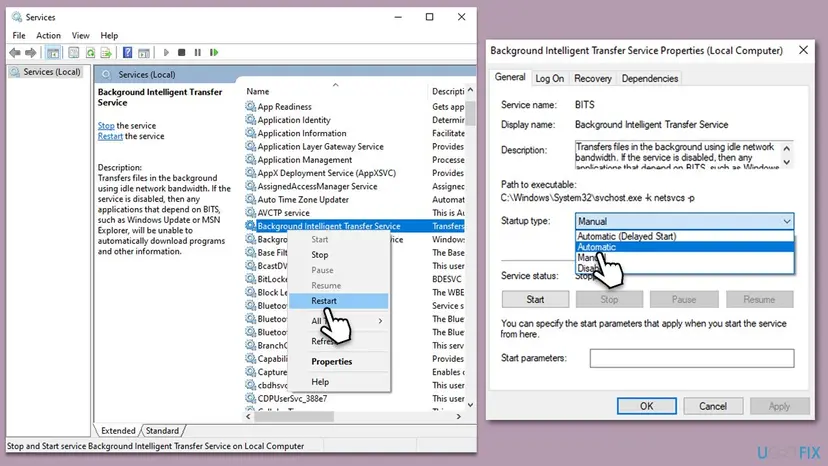Click the Properties toolbar icon
828x466 pixels.
pos(73,52)
